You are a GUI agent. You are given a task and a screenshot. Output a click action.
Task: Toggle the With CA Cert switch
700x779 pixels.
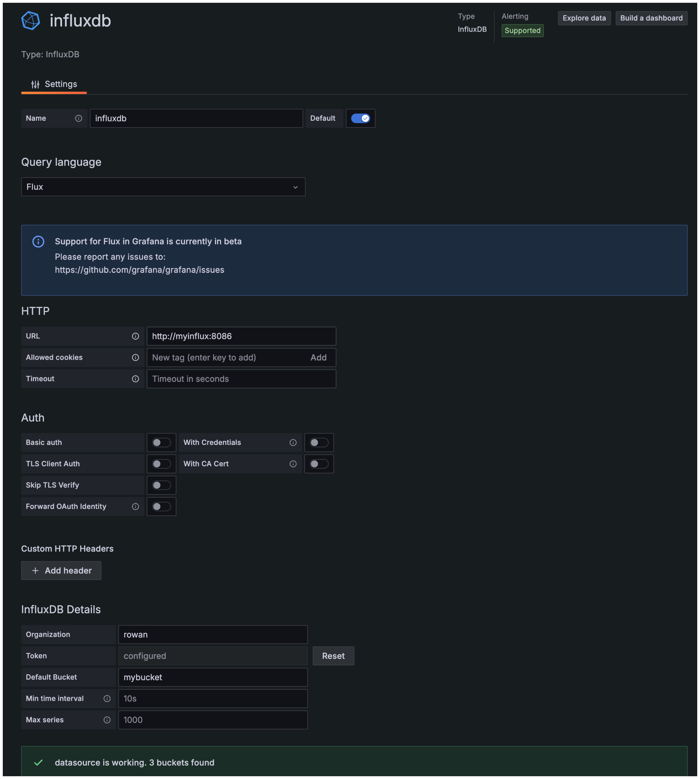pyautogui.click(x=319, y=464)
